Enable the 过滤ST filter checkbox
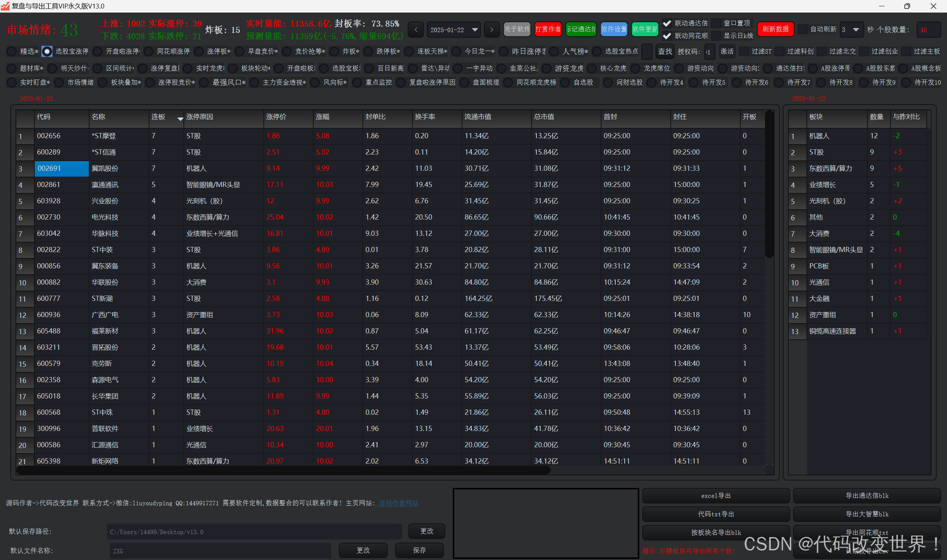The width and height of the screenshot is (947, 560). click(744, 51)
